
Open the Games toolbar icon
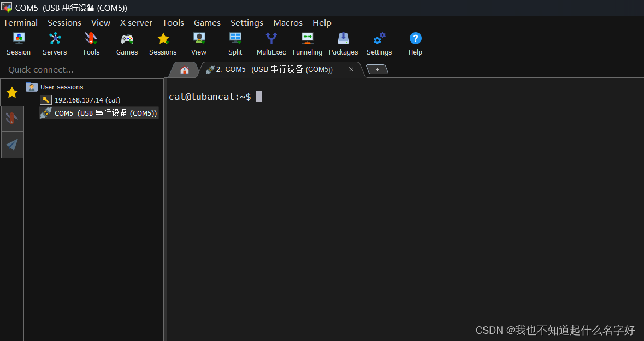click(127, 44)
